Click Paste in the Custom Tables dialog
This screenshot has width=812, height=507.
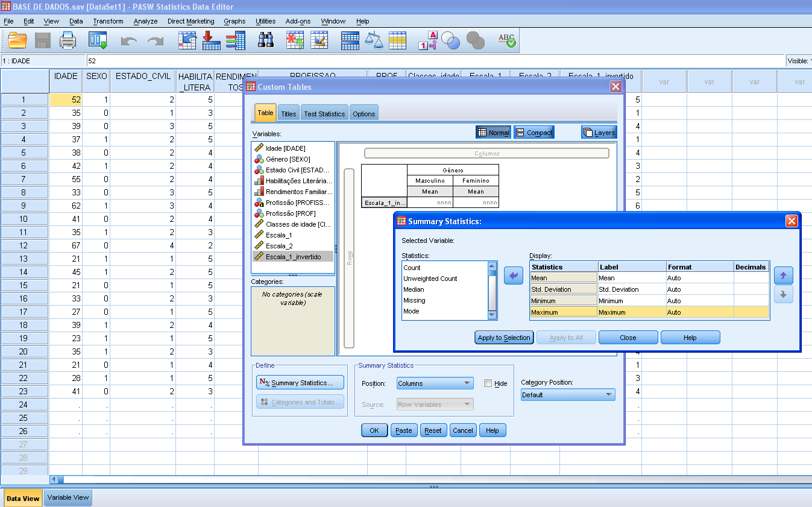pyautogui.click(x=403, y=430)
